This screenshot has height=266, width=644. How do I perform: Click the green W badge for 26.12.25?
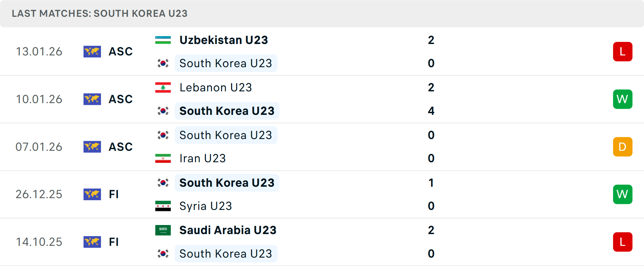click(623, 194)
